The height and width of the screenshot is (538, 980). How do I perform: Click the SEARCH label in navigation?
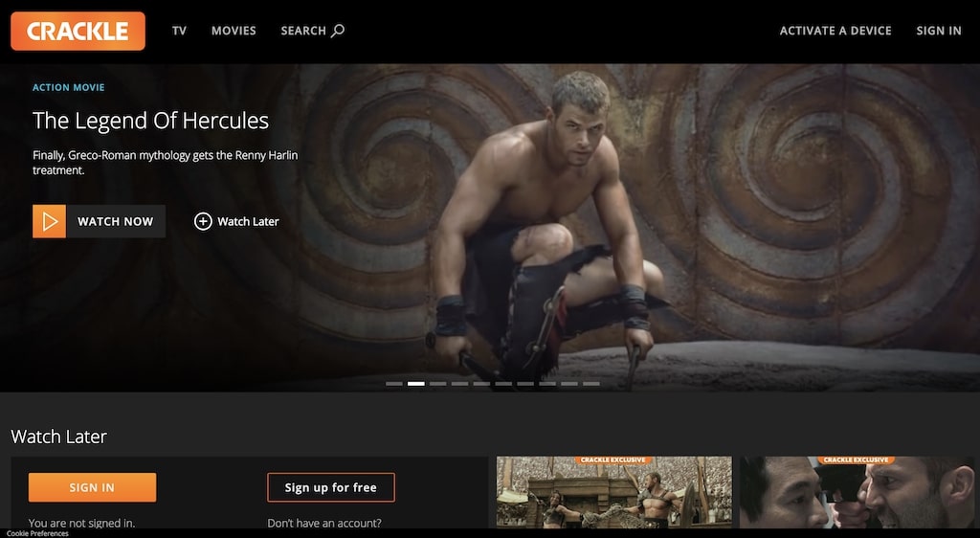(x=303, y=31)
